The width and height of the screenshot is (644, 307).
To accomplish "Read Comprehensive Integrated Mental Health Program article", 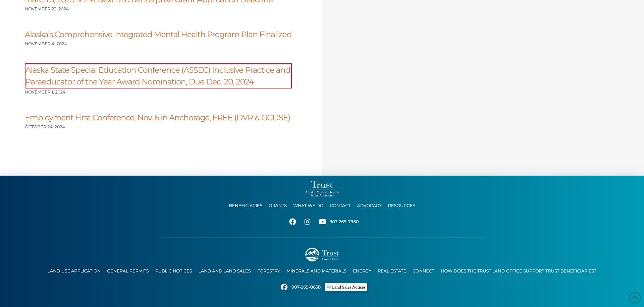I will 158,35.
